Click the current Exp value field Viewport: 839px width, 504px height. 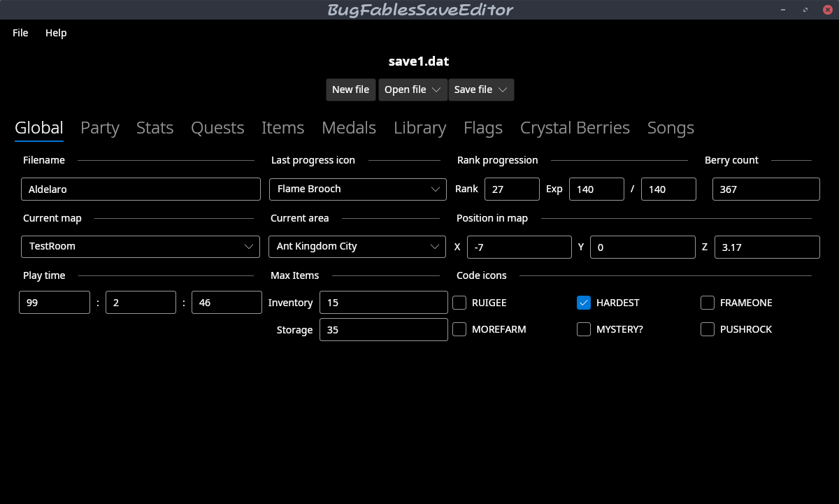click(x=596, y=189)
